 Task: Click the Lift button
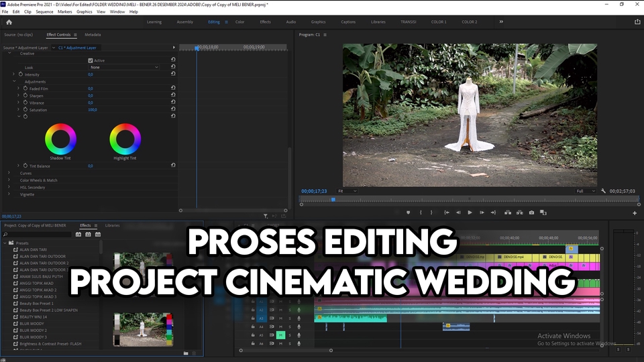point(508,213)
